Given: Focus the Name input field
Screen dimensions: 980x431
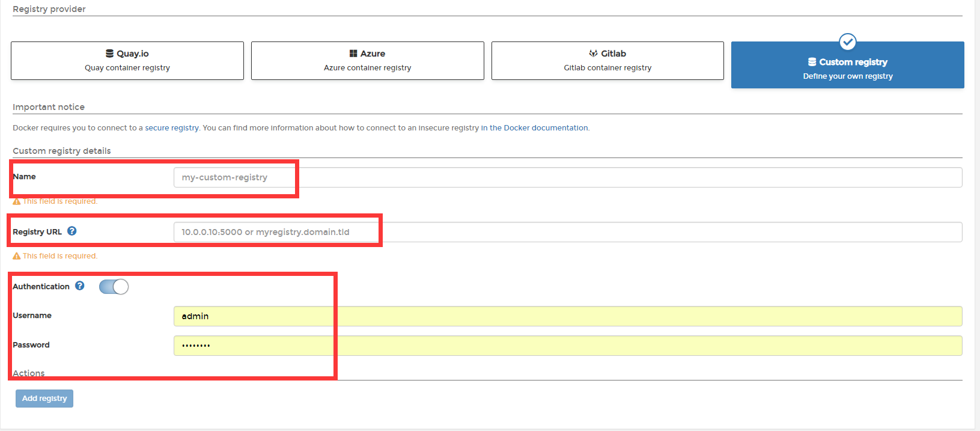Looking at the screenshot, I should [568, 177].
